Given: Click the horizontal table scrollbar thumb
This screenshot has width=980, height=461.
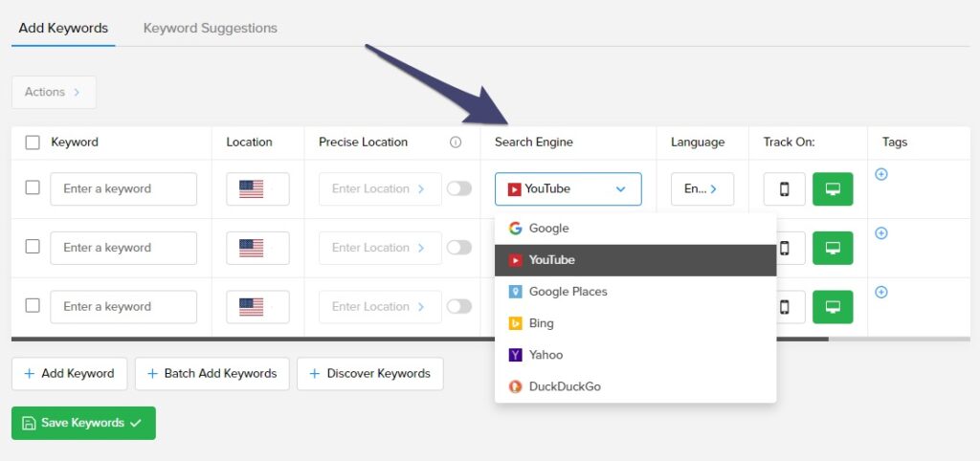Looking at the screenshot, I should [x=420, y=340].
